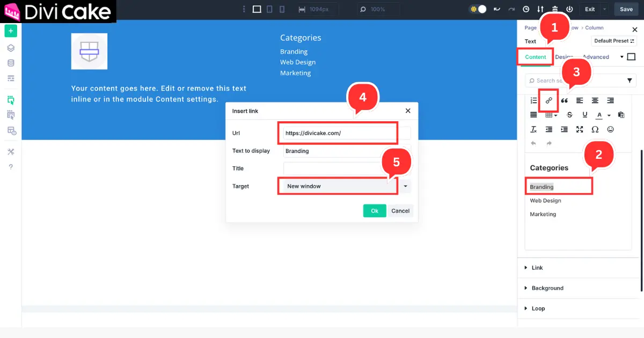644x338 pixels.
Task: Insert special character omega icon
Action: tap(595, 129)
